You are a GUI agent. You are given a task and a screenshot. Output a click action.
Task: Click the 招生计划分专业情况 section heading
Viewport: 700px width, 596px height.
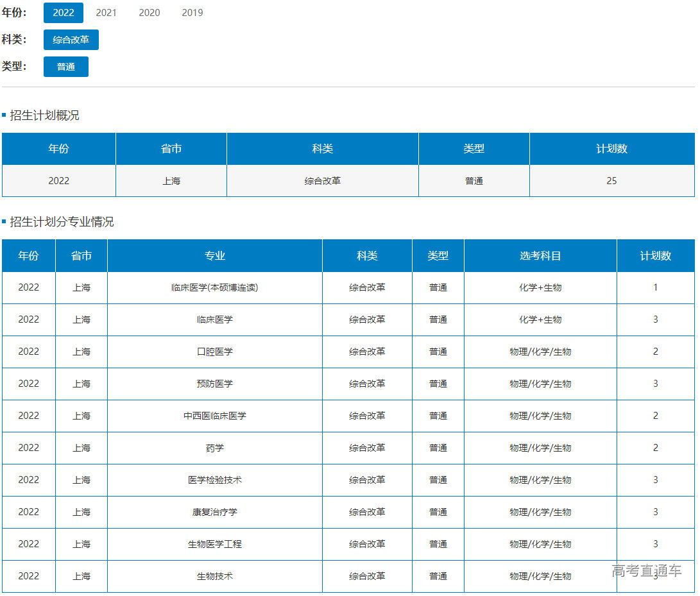pyautogui.click(x=62, y=222)
